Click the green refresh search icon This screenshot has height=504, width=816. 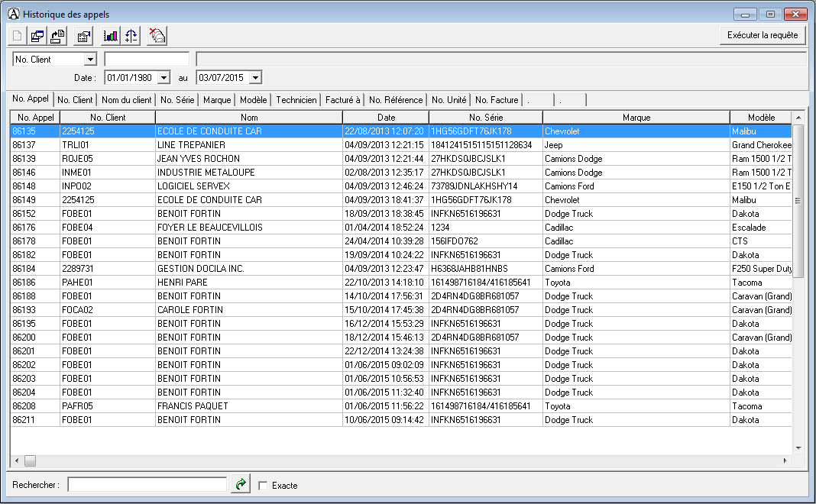point(240,484)
